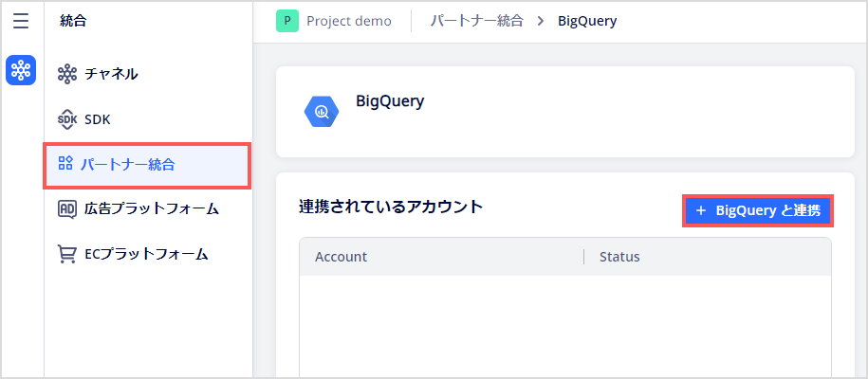Click the SDK icon in sidebar
868x379 pixels.
point(67,119)
